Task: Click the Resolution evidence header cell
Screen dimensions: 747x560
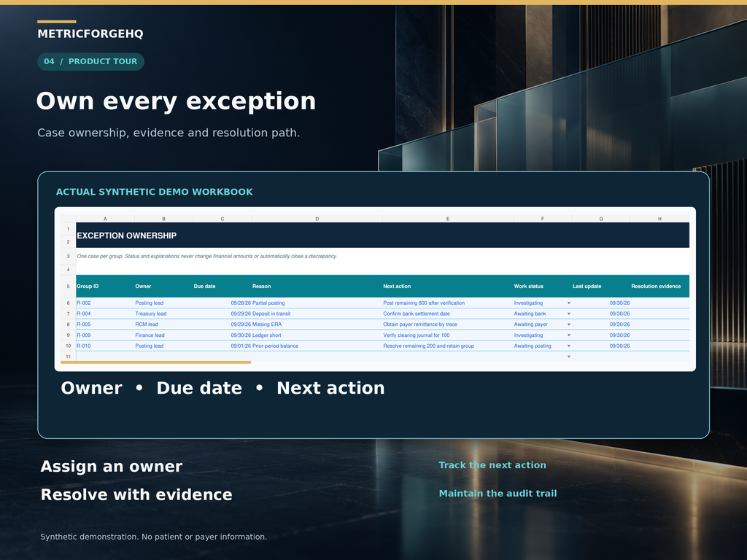Action: (x=659, y=286)
